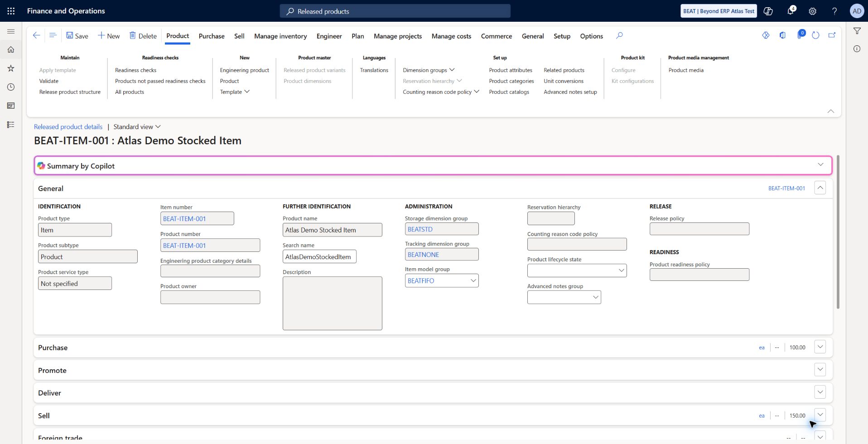Click the Delete button

[143, 36]
